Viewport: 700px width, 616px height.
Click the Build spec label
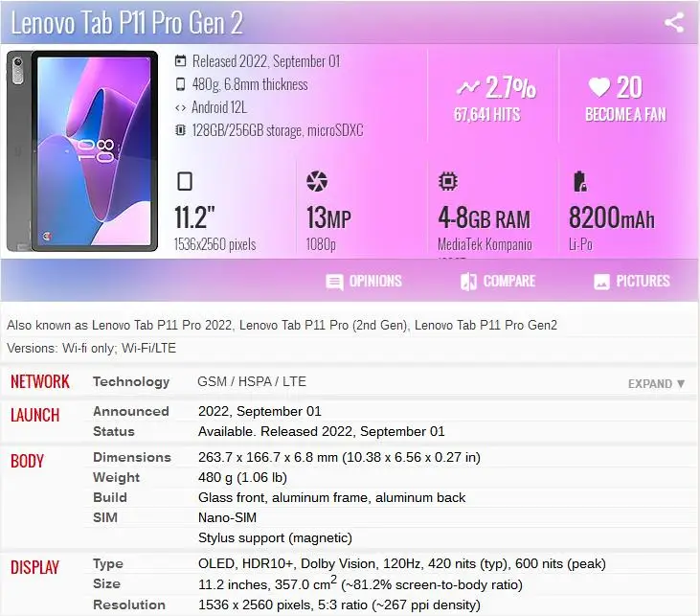pos(110,497)
